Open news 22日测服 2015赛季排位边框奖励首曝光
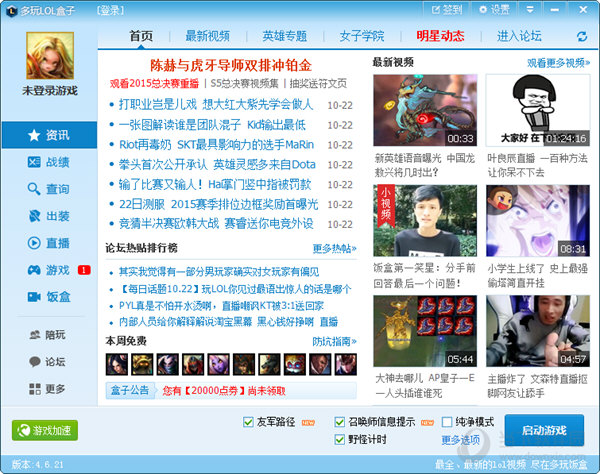The height and width of the screenshot is (474, 600). pyautogui.click(x=218, y=204)
